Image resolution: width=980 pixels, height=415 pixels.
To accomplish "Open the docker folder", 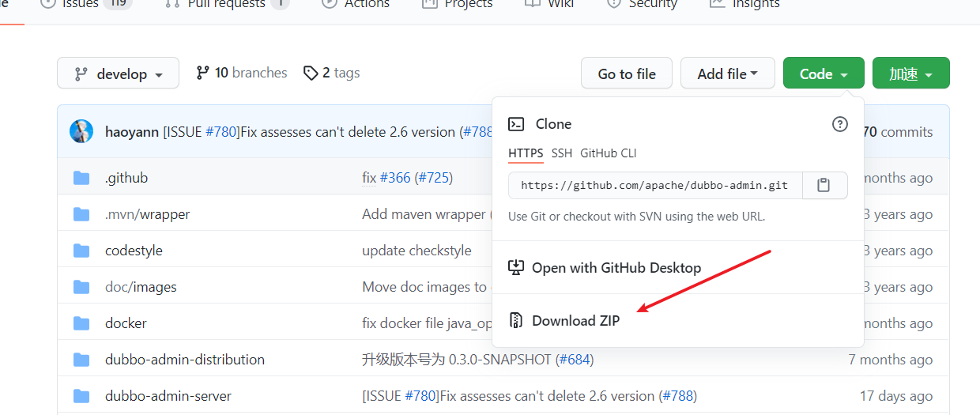I will [126, 323].
